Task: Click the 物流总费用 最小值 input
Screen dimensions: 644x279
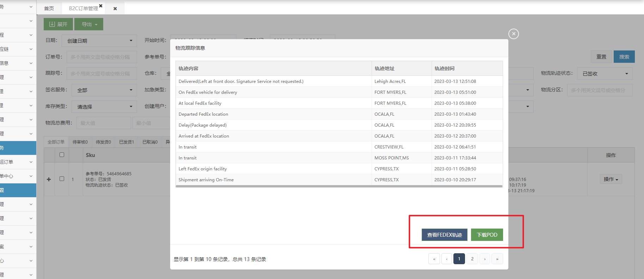Action: (x=151, y=123)
